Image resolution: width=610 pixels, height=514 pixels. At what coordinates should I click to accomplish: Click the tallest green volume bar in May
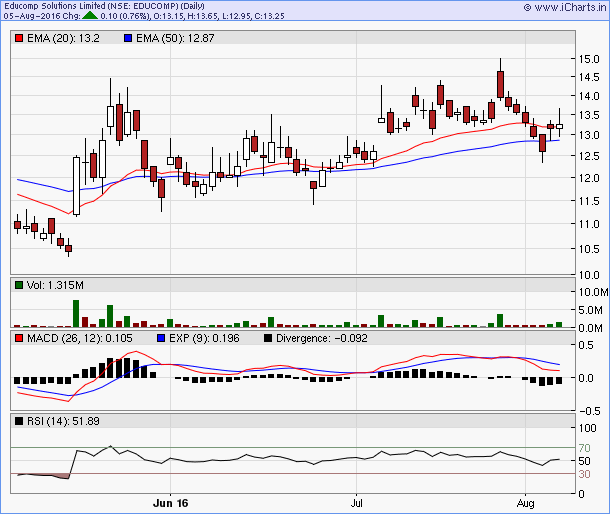click(x=76, y=313)
